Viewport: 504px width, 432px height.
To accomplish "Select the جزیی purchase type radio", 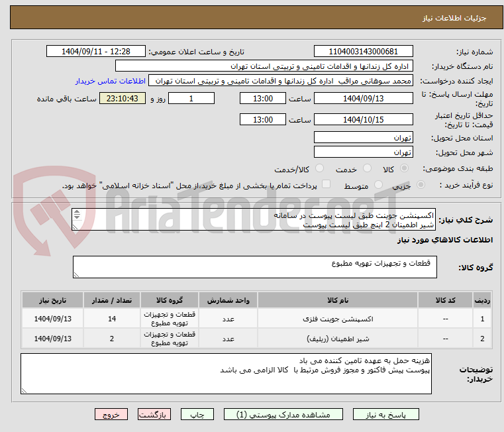I will coord(421,185).
